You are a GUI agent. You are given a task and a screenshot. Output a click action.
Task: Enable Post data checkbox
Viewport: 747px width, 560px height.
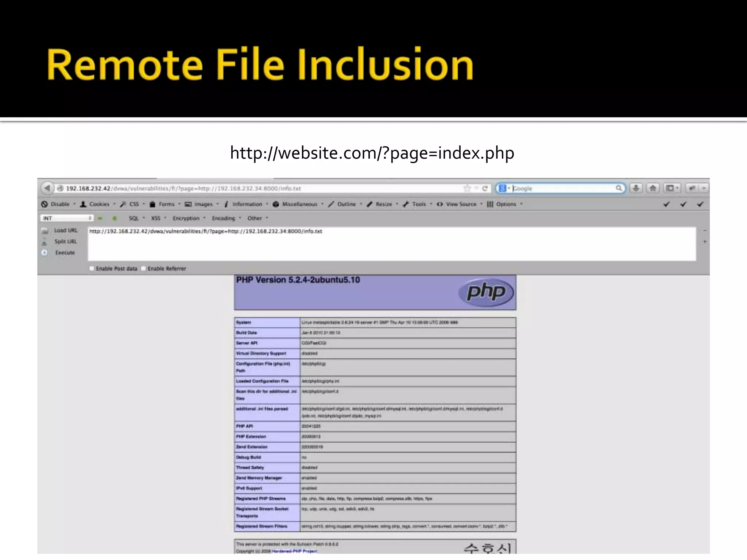coord(92,269)
